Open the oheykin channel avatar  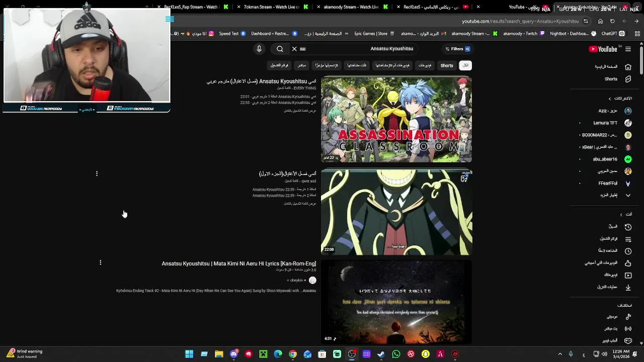[312, 280]
